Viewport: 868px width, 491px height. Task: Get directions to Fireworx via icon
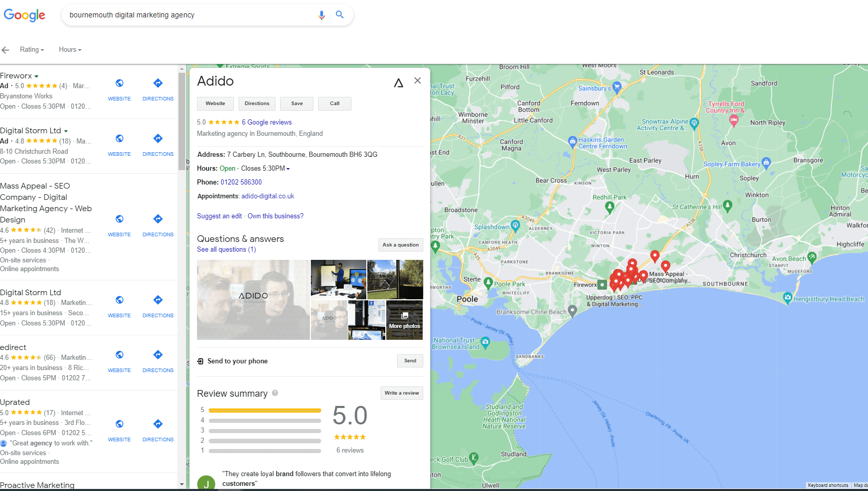(x=158, y=83)
